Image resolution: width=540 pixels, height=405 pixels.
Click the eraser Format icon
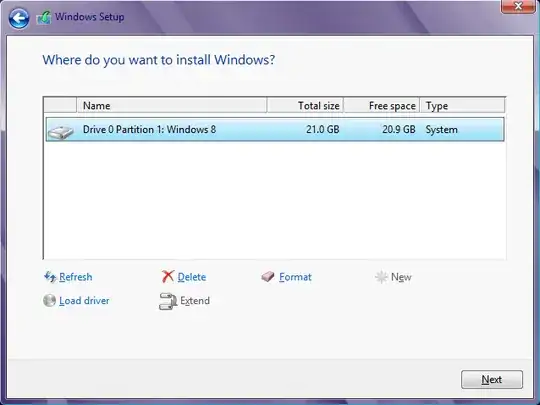coord(268,276)
